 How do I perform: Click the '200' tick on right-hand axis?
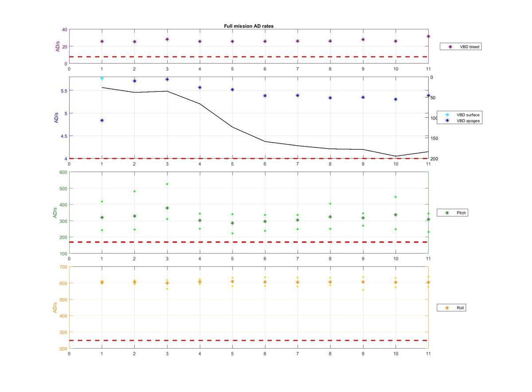pyautogui.click(x=434, y=159)
